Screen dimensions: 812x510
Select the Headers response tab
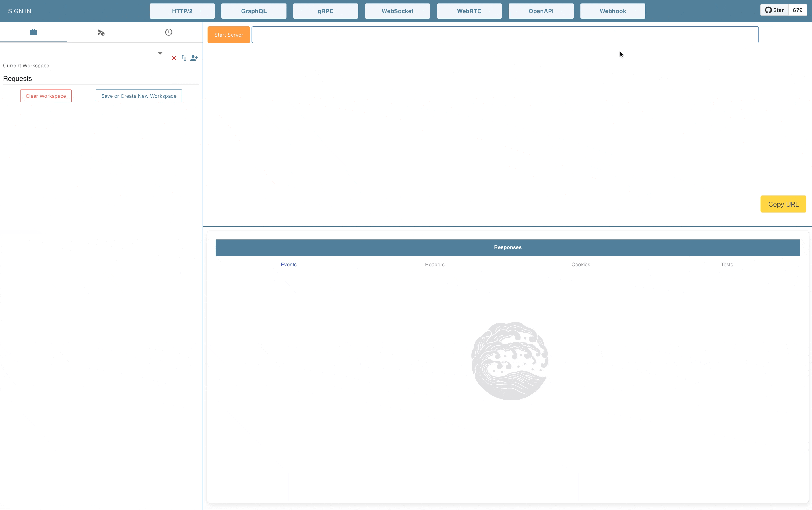tap(435, 265)
